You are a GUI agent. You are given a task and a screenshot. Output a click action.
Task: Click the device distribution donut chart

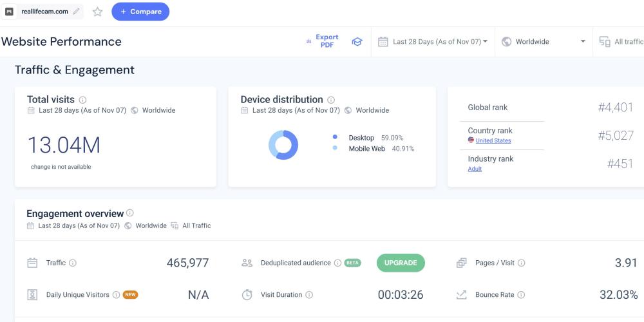coord(283,145)
